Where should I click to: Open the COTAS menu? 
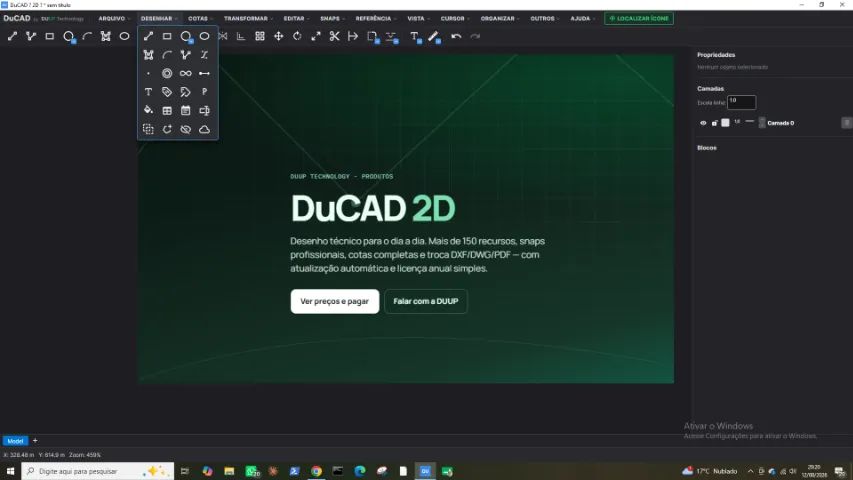click(200, 19)
